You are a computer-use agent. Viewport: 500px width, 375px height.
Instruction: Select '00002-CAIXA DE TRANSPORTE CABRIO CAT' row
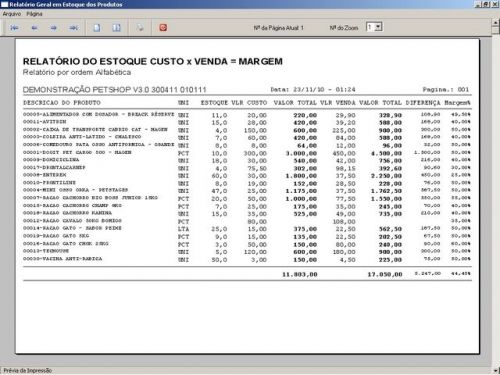tap(247, 130)
